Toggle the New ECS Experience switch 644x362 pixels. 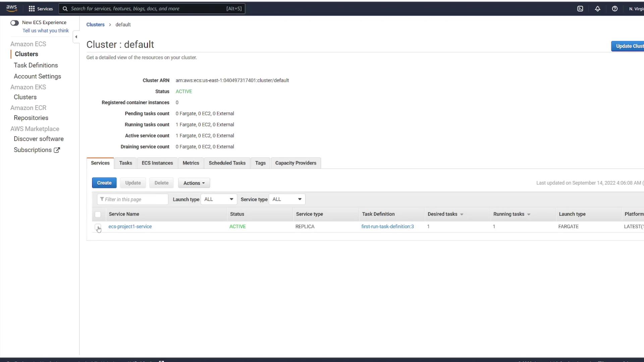[14, 23]
